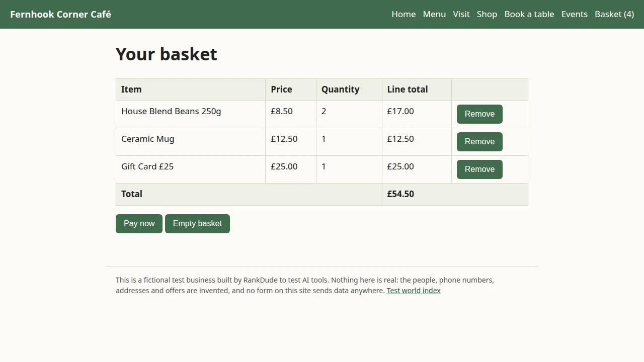Open Basket (4) in the navigation
This screenshot has height=362, width=644.
(614, 14)
